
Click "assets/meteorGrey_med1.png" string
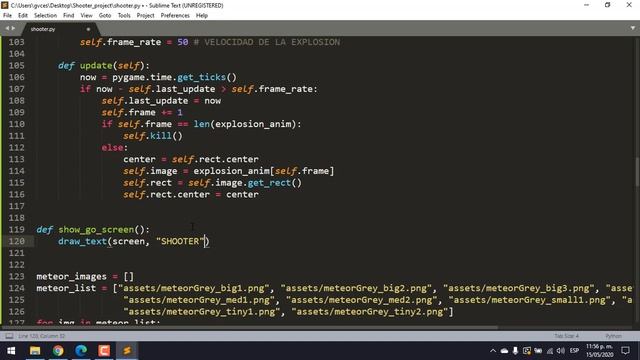(x=199, y=300)
